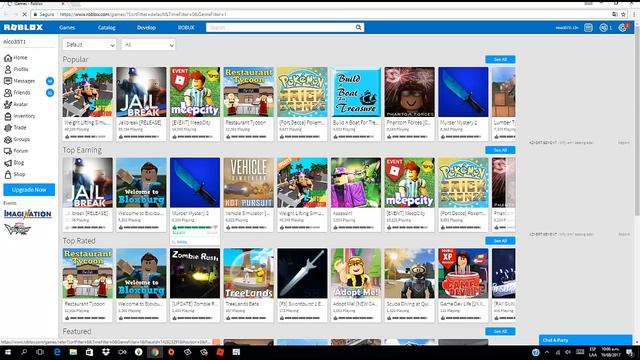Open the All genre filter dropdown
This screenshot has height=360, width=640.
[149, 45]
